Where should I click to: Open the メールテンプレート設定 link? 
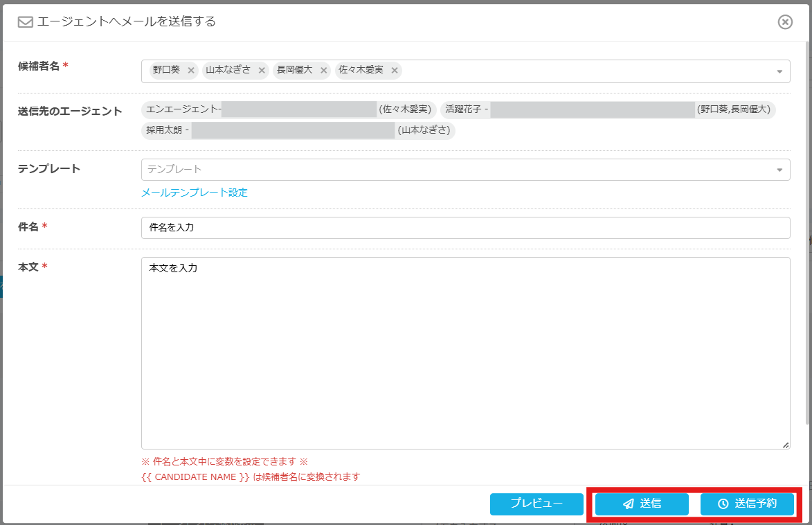(x=195, y=193)
